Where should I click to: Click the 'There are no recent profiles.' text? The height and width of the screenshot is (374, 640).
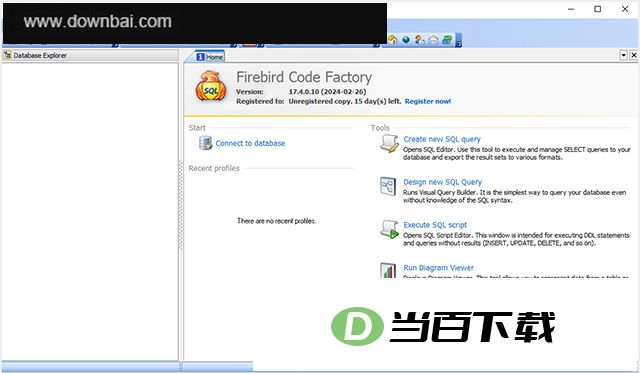coord(276,221)
